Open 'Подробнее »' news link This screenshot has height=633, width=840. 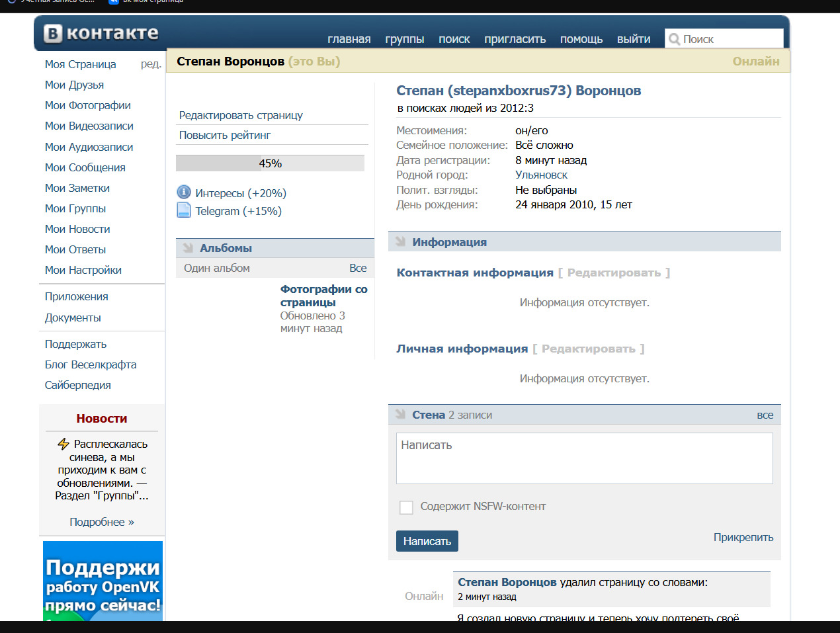click(x=102, y=522)
